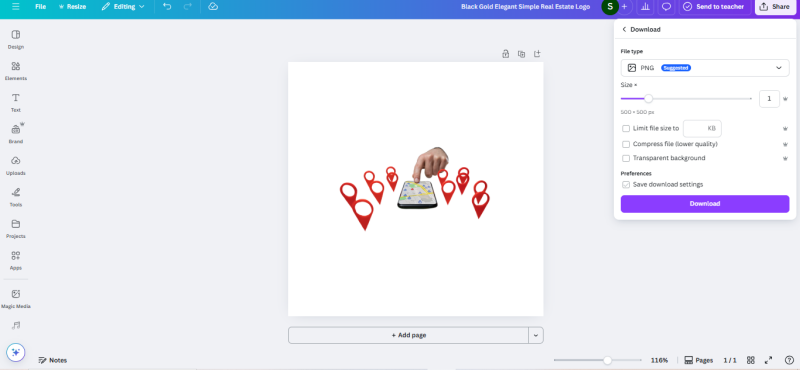The width and height of the screenshot is (800, 370).
Task: Expand the Add page options arrow
Action: (x=536, y=335)
